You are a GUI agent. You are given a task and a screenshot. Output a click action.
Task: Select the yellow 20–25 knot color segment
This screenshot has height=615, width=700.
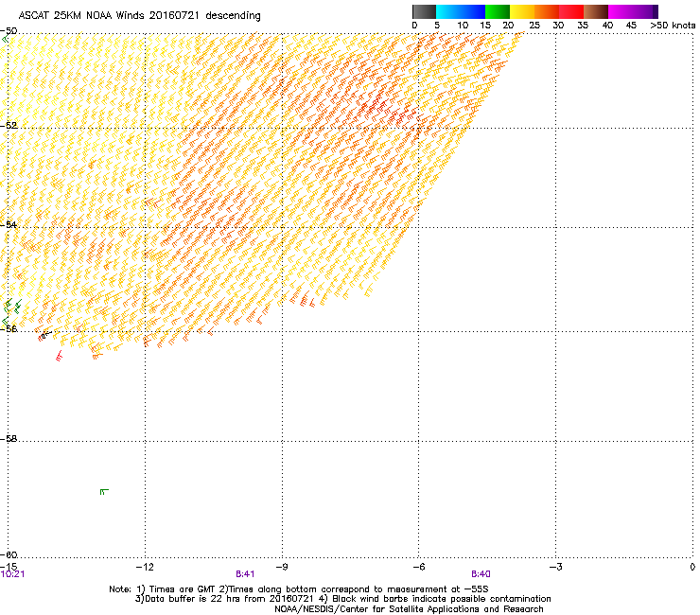[522, 11]
